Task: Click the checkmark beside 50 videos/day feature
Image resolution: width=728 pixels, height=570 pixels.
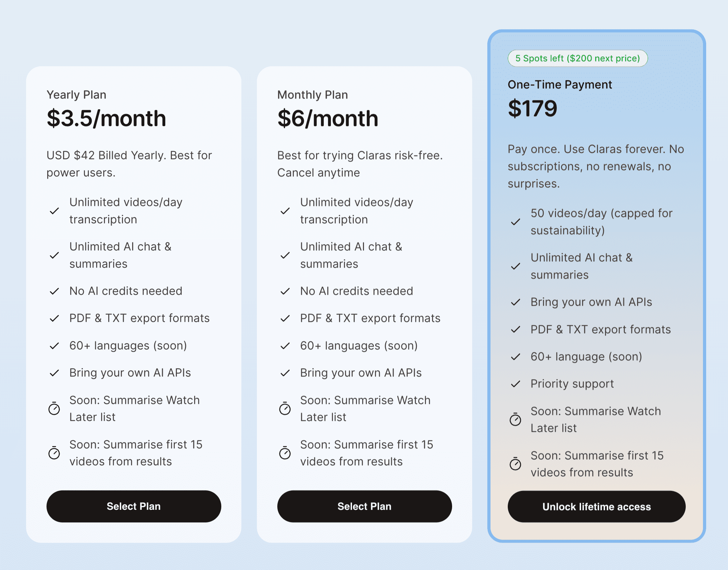Action: point(516,222)
